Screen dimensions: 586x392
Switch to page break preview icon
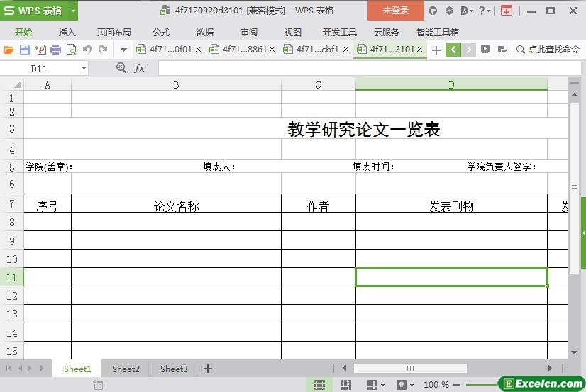pos(345,384)
